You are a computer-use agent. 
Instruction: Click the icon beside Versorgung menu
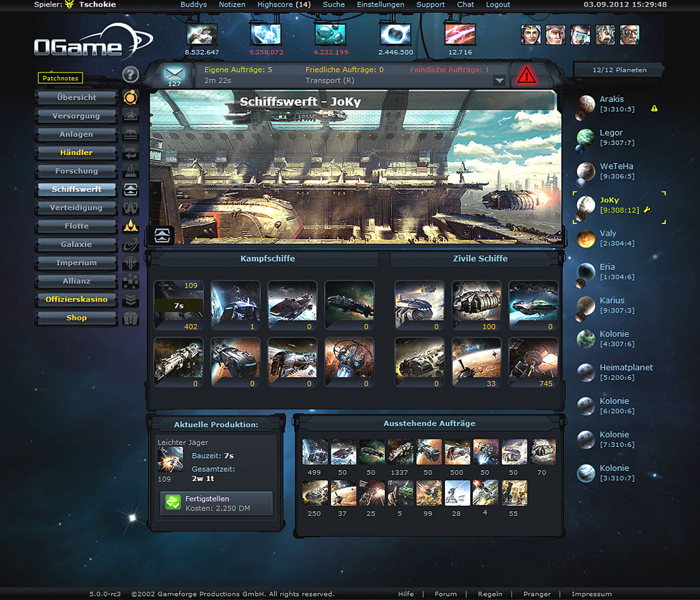tap(131, 115)
